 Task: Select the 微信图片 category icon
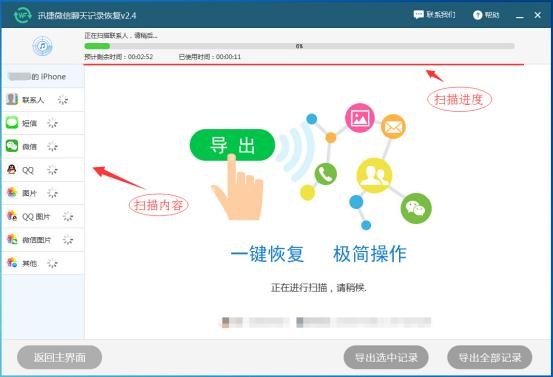click(x=12, y=239)
